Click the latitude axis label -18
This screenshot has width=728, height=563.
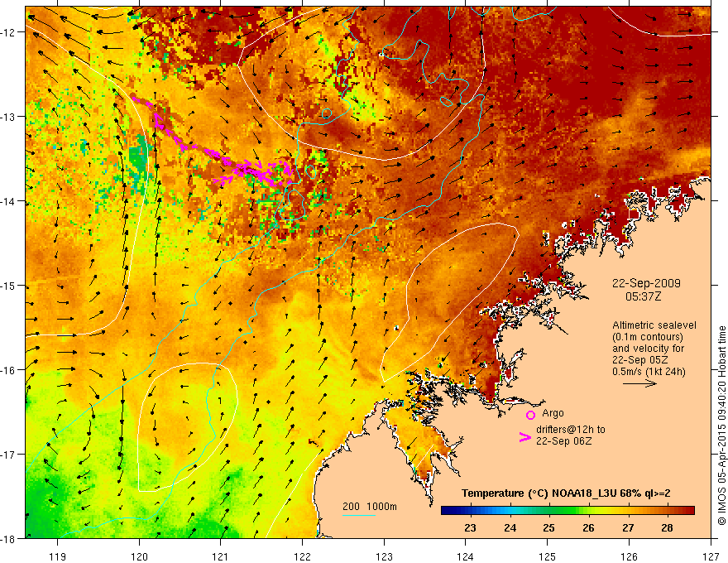pyautogui.click(x=9, y=538)
